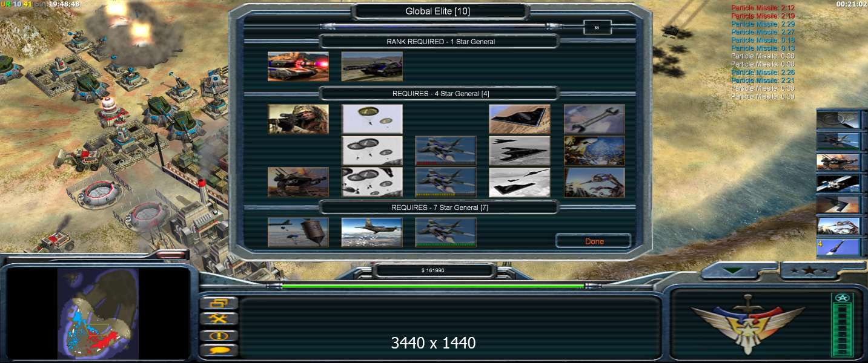Click the $ 161990 money display
Viewport: 868px width, 363px height.
433,270
